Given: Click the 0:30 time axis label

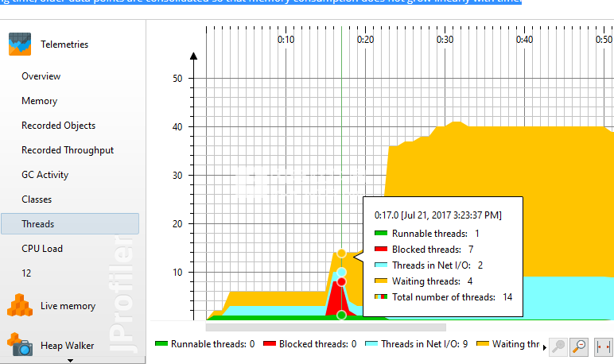Looking at the screenshot, I should click(445, 40).
